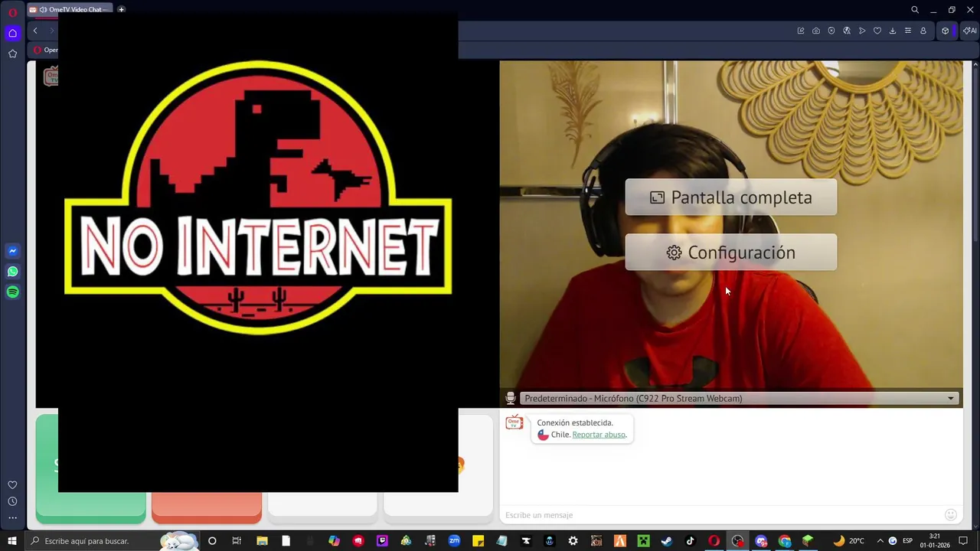Go to Opera sidebar home button
This screenshot has height=551, width=980.
click(12, 33)
